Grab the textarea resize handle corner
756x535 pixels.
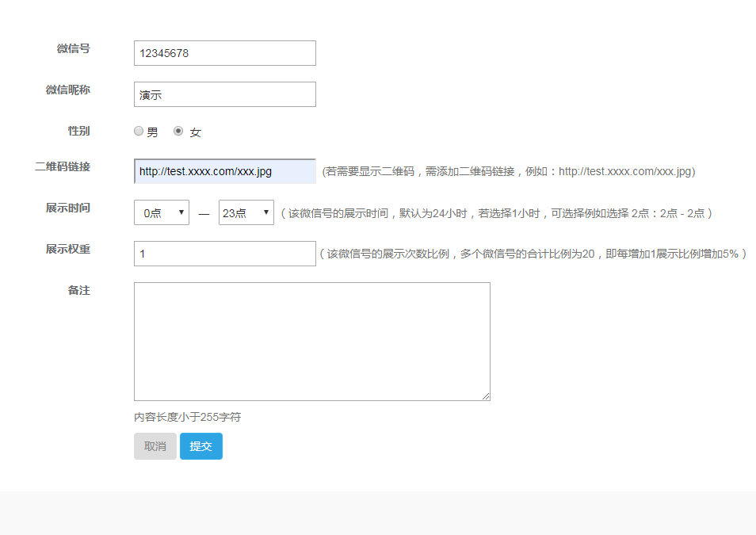click(x=486, y=396)
